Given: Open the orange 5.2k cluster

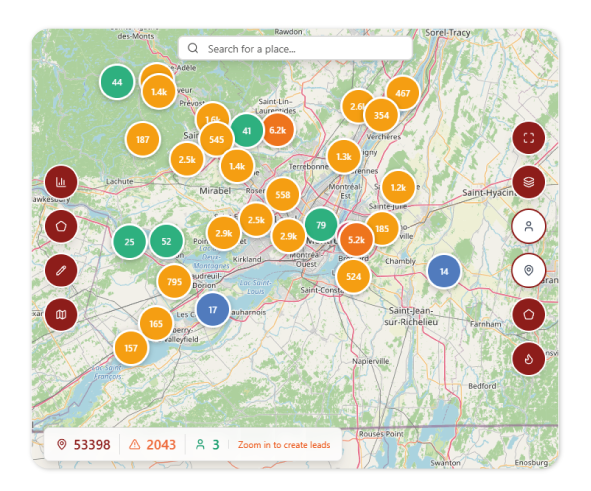Looking at the screenshot, I should click(x=356, y=240).
